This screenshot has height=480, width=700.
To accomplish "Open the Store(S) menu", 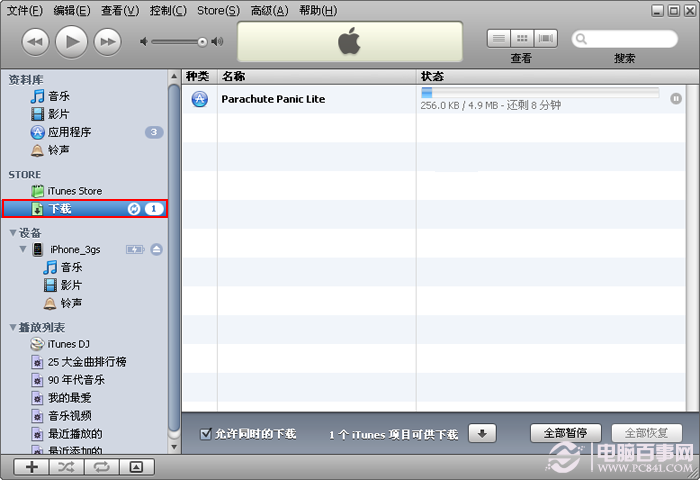I will point(217,10).
